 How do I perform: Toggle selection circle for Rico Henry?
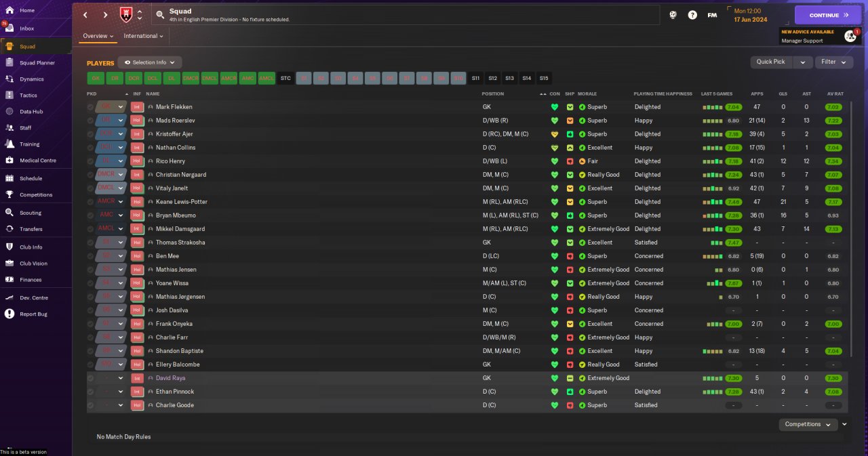[90, 161]
